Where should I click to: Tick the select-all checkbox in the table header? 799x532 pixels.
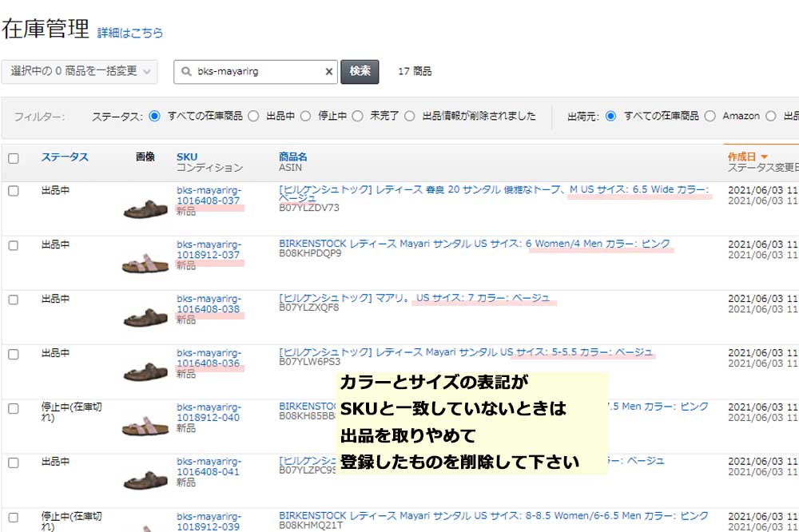[x=14, y=158]
